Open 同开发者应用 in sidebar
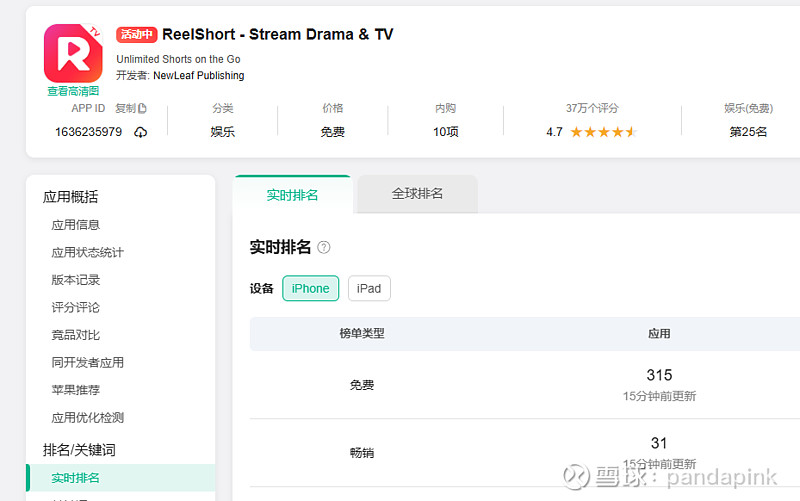The image size is (800, 501). point(87,363)
